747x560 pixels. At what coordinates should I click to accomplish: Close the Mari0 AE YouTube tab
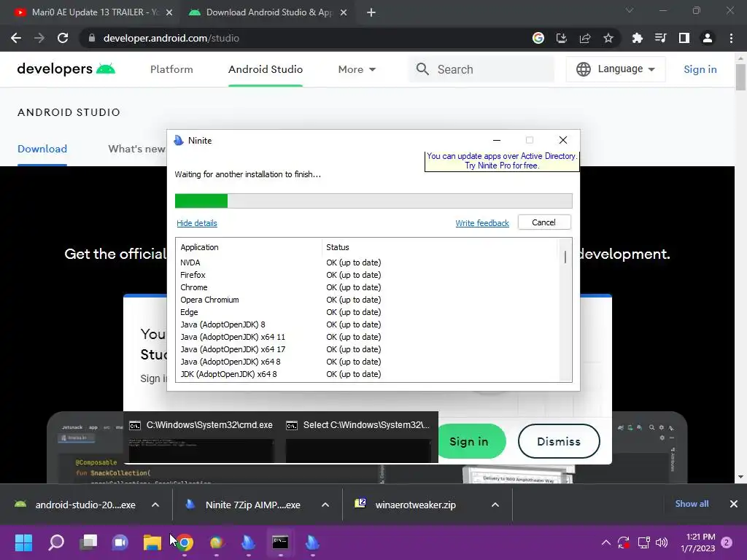[x=169, y=12]
